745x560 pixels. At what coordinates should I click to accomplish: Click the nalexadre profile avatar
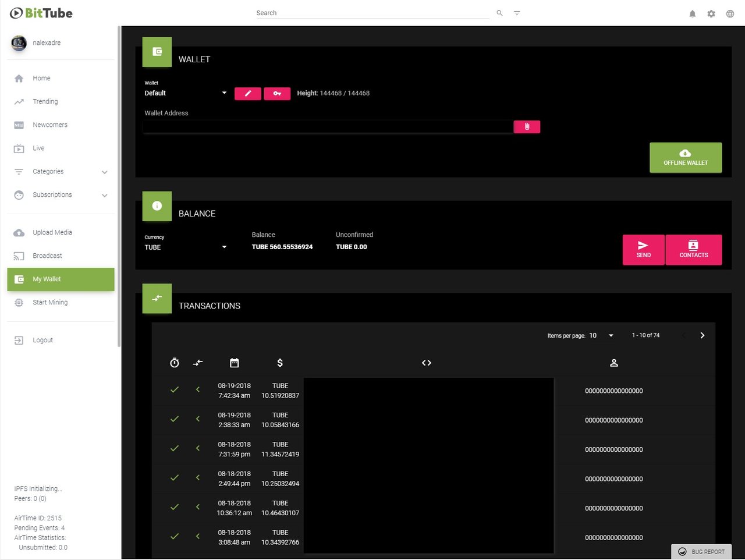pyautogui.click(x=19, y=43)
